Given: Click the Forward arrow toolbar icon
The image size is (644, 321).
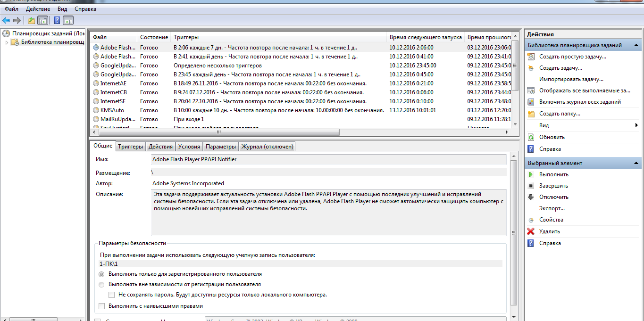Looking at the screenshot, I should point(17,20).
